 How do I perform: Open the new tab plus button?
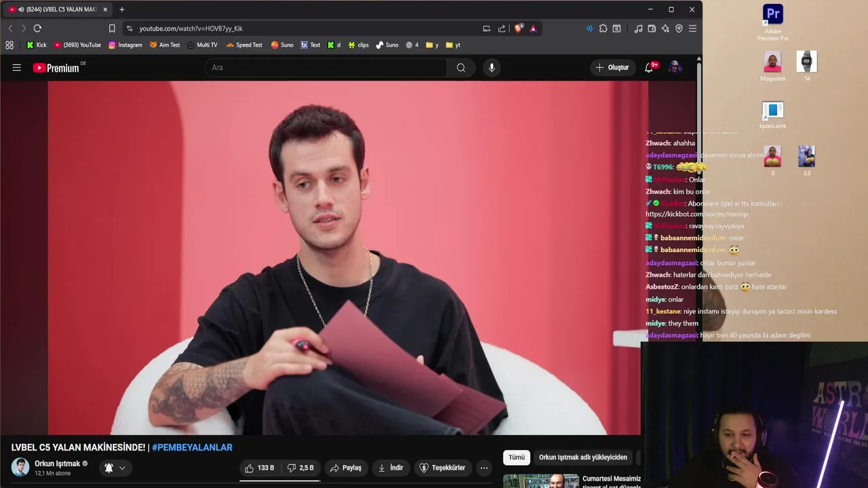(x=122, y=9)
